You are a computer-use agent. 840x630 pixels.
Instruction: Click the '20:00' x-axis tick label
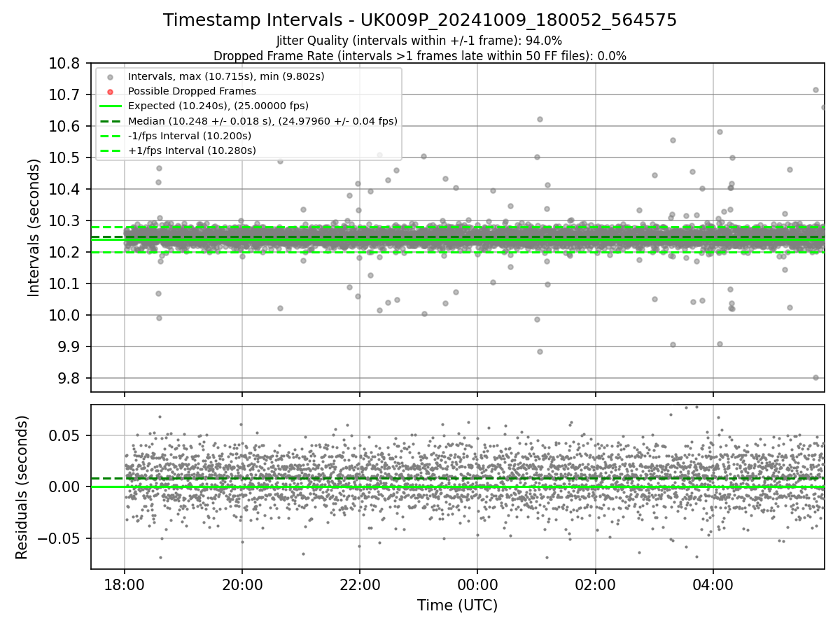click(242, 584)
